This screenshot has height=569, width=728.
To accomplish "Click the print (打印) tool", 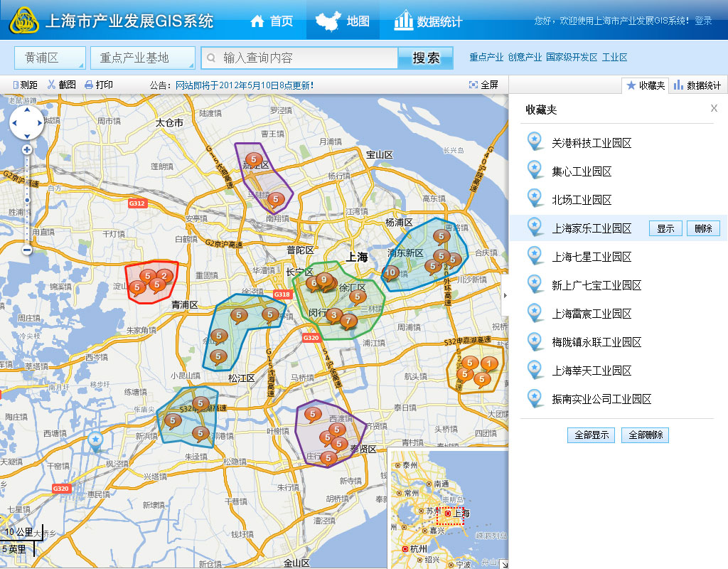I will coord(99,85).
